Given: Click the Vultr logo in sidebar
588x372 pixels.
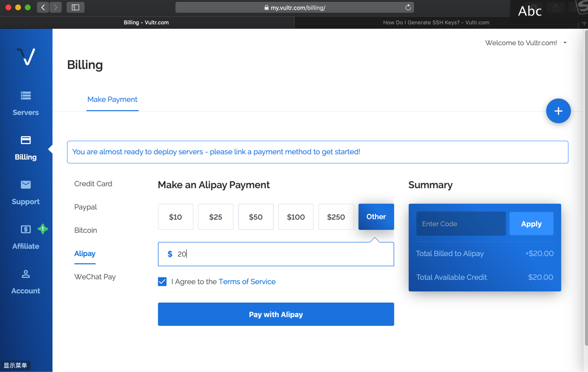Looking at the screenshot, I should pyautogui.click(x=26, y=56).
